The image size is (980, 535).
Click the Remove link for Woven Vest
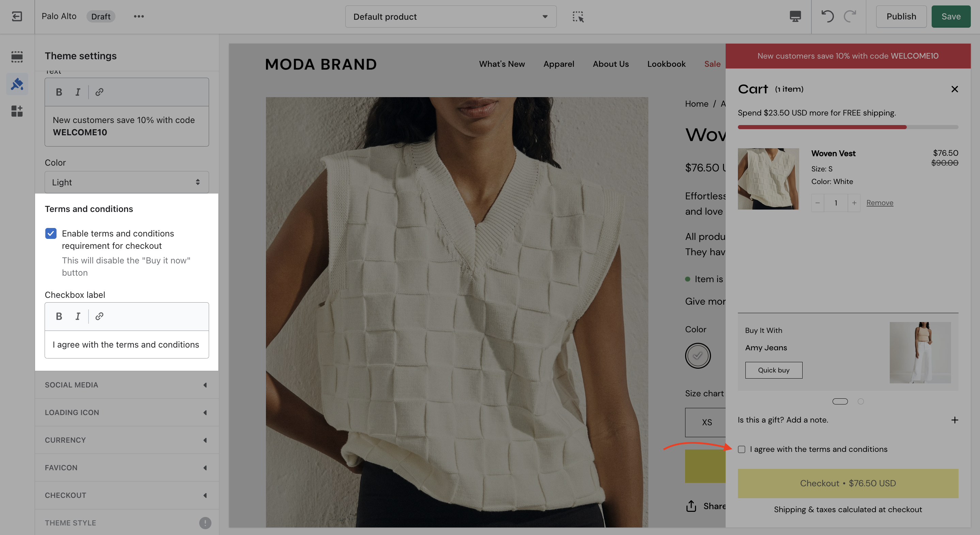(880, 202)
